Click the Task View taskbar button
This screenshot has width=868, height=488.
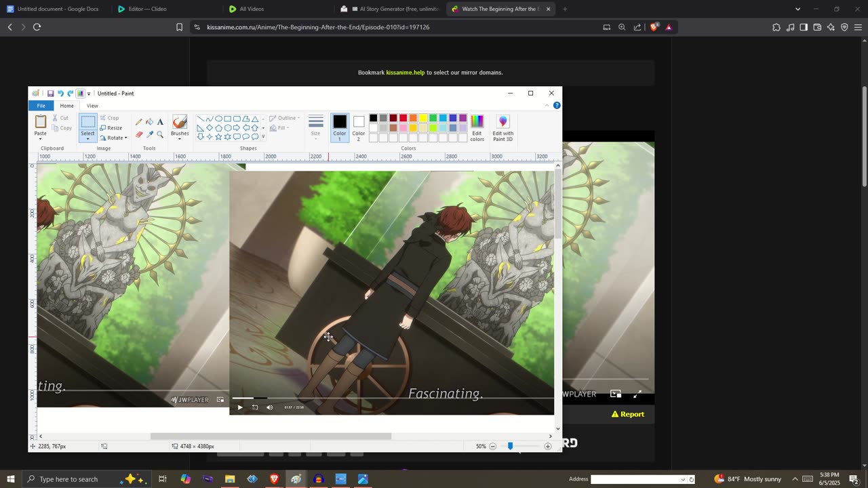[x=163, y=479]
